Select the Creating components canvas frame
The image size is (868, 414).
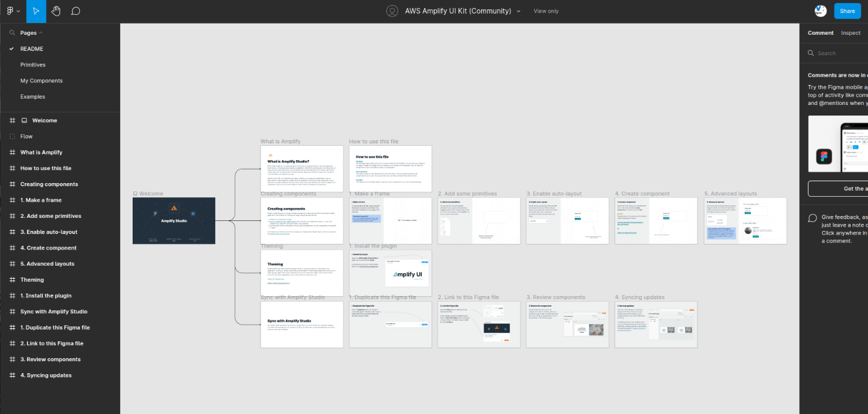pyautogui.click(x=302, y=220)
